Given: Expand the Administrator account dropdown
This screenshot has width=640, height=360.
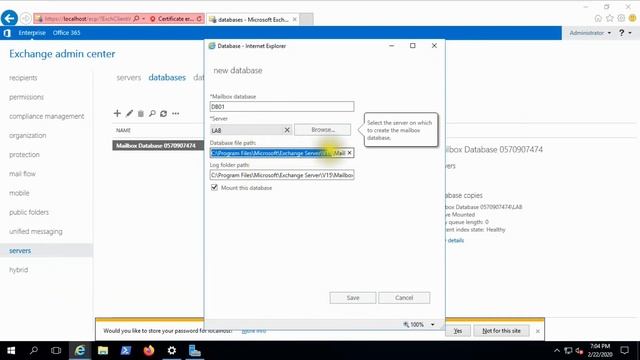Looking at the screenshot, I should point(590,33).
